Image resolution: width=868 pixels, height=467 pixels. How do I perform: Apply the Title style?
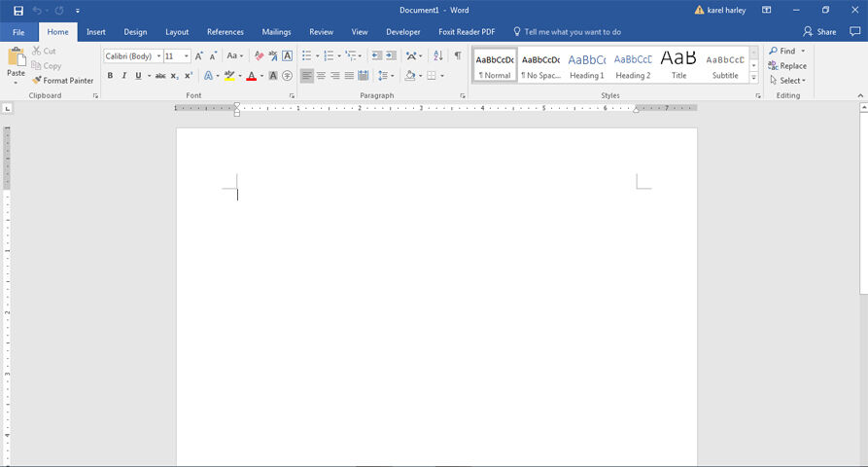point(678,66)
